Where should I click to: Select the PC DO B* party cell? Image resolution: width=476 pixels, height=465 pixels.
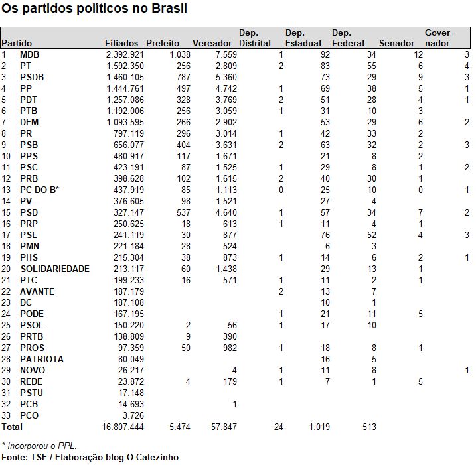40,190
